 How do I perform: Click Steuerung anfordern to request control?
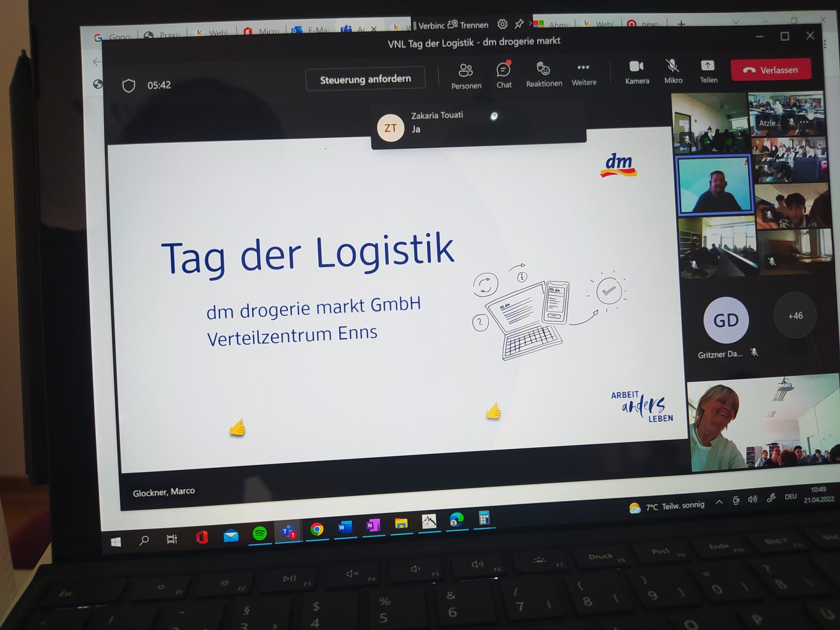pos(365,79)
